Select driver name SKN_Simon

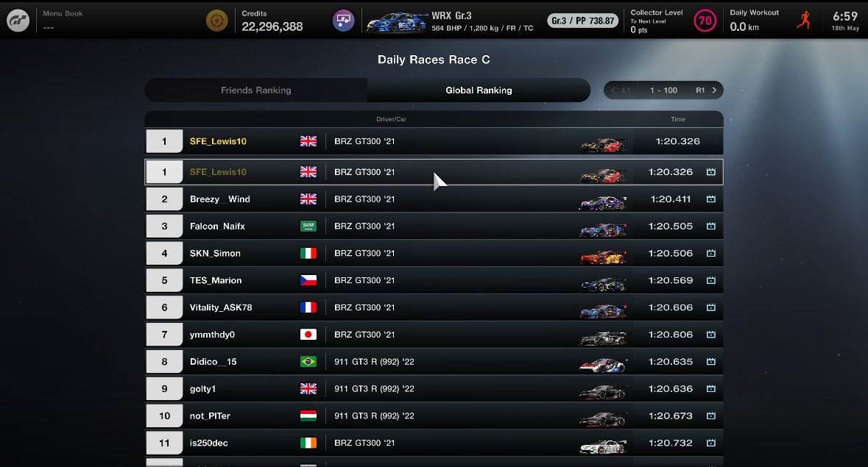215,253
